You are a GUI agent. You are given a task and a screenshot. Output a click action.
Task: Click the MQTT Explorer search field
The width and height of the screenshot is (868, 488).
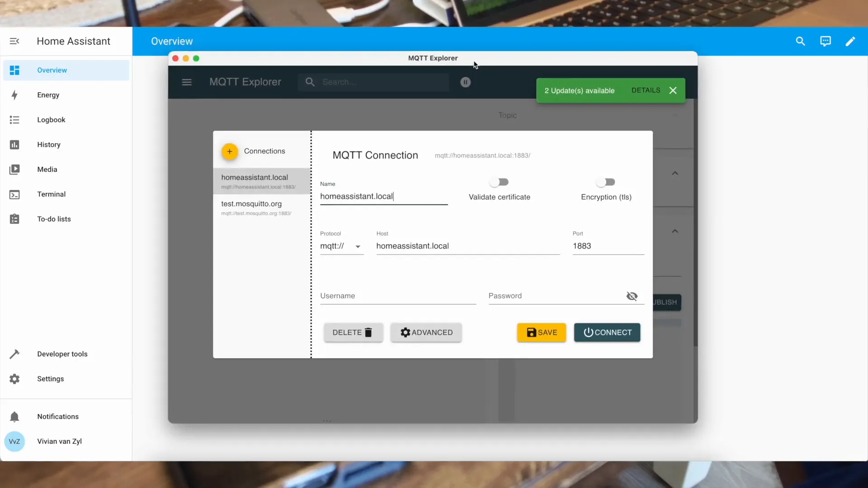point(373,82)
